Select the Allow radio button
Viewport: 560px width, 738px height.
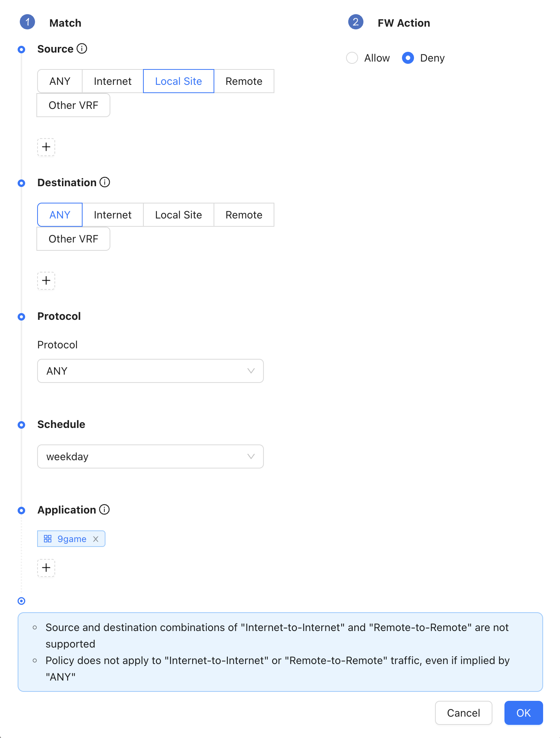pos(352,58)
